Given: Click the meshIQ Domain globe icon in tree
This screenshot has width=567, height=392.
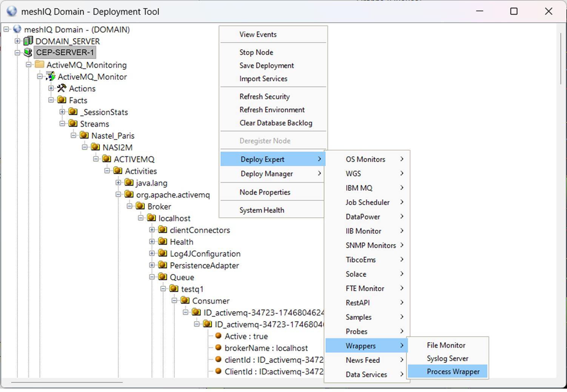Looking at the screenshot, I should 17,29.
